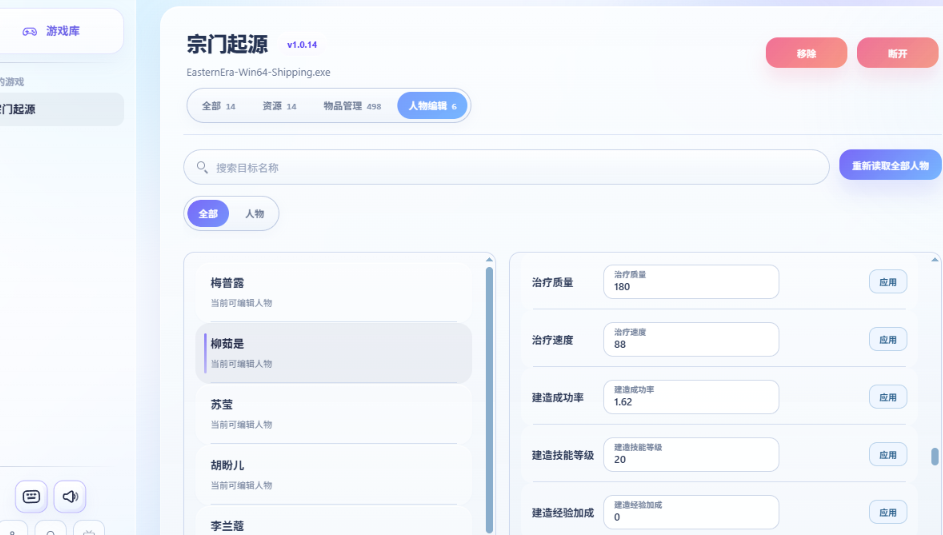Select character 苏莹 in the list
Image resolution: width=943 pixels, height=535 pixels.
[333, 413]
